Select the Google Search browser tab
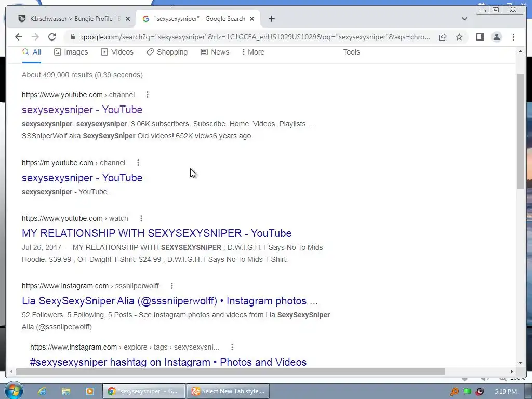The width and height of the screenshot is (532, 399). point(198,19)
